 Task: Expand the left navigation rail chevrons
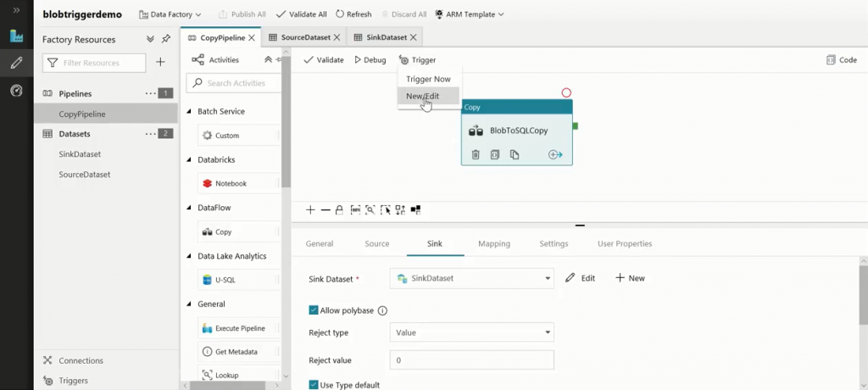point(16,10)
